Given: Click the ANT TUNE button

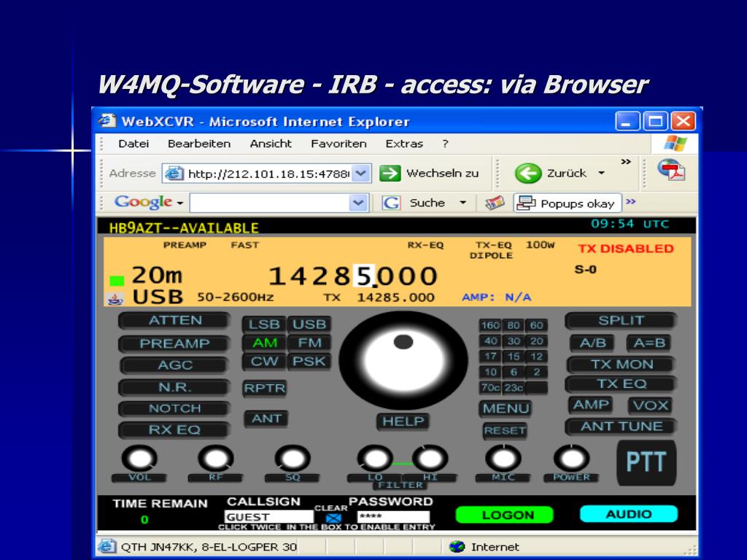Looking at the screenshot, I should tap(622, 427).
